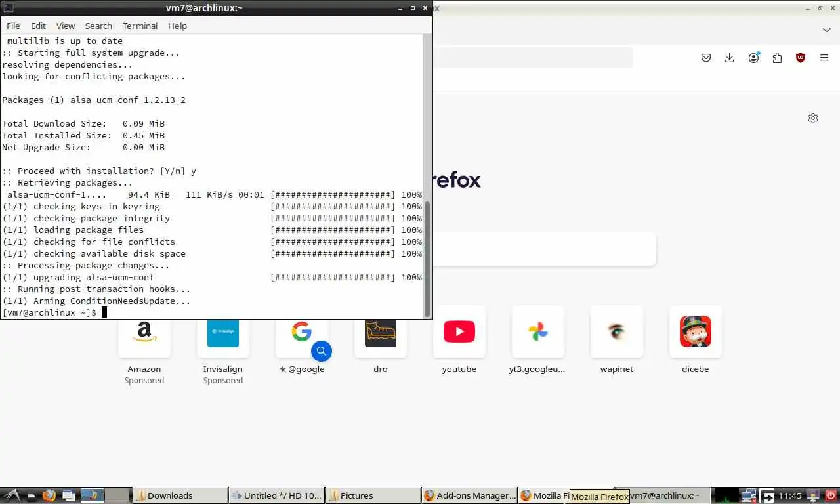840x504 pixels.
Task: Switch to Add-ons Manager taskbar window
Action: pyautogui.click(x=469, y=495)
